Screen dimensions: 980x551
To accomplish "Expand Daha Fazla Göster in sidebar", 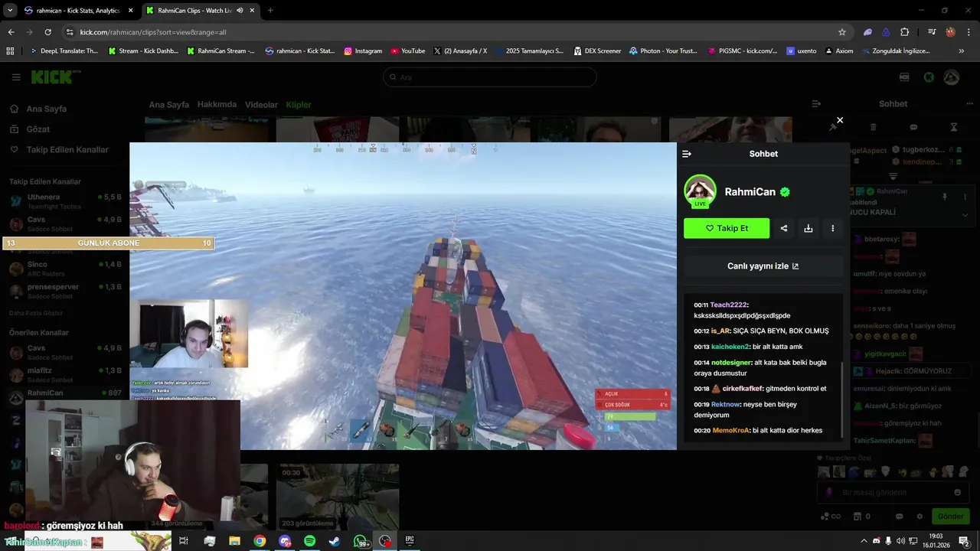I will point(36,313).
